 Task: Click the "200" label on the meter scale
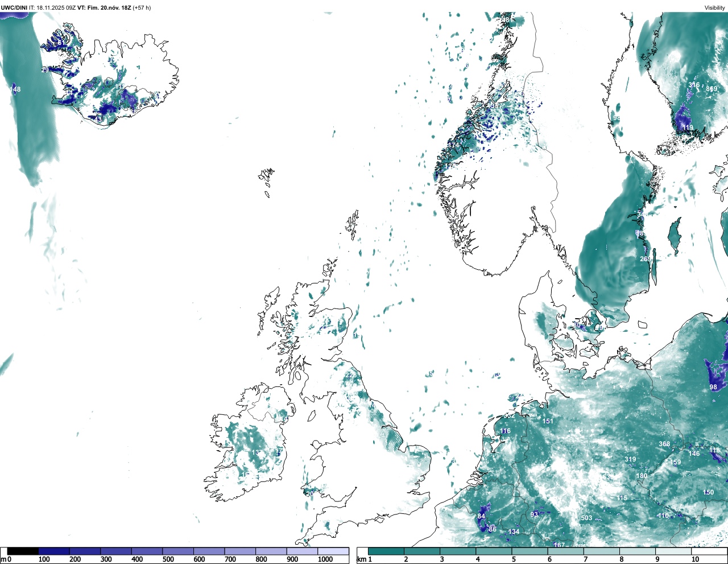click(75, 559)
